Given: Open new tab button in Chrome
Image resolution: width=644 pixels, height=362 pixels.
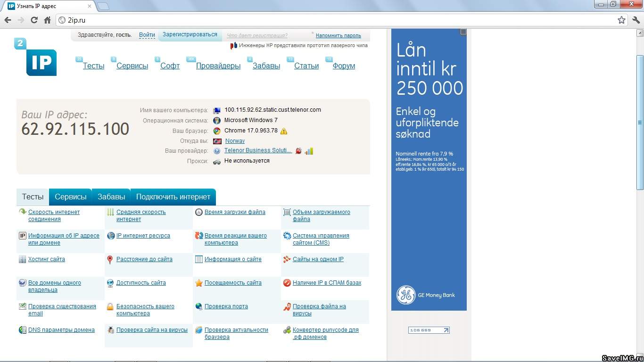Looking at the screenshot, I should pyautogui.click(x=103, y=6).
